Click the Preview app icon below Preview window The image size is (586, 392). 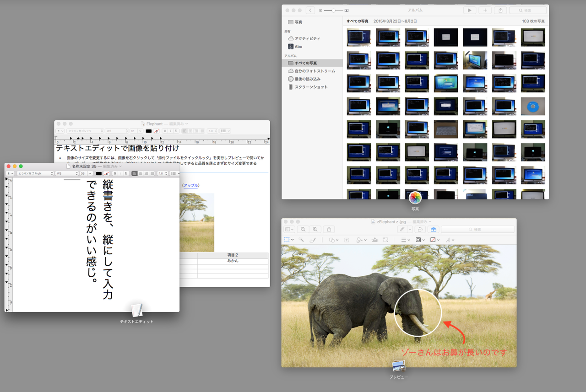pyautogui.click(x=399, y=366)
